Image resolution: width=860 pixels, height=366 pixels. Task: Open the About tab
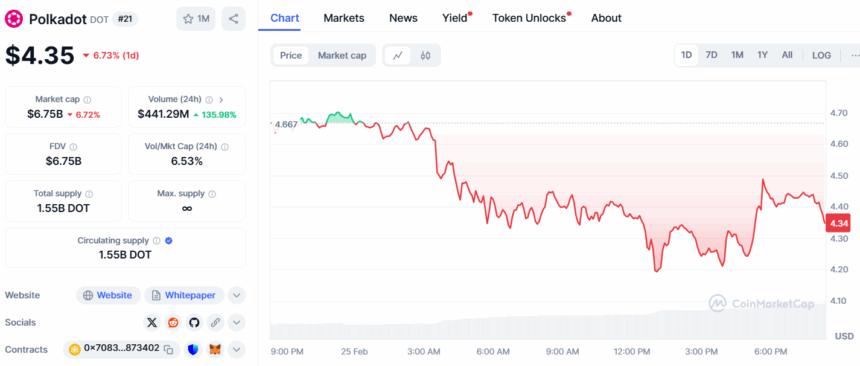606,18
